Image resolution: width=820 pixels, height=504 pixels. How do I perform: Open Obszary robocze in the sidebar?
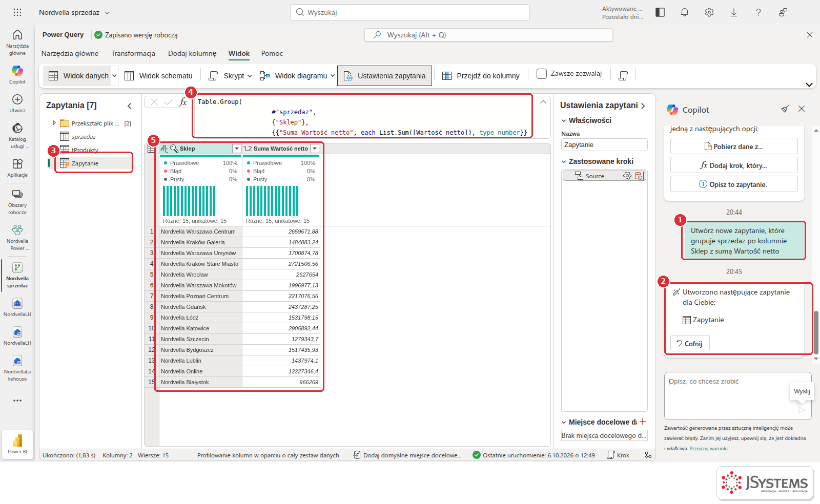click(x=17, y=201)
